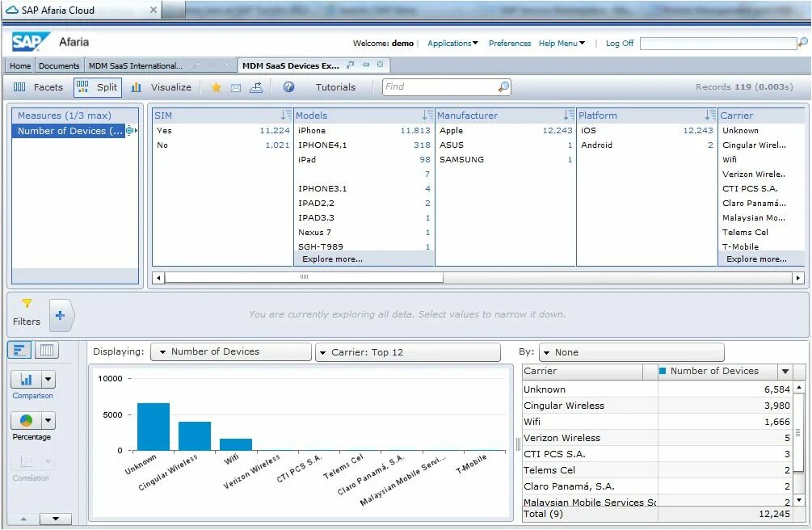Click facets scrollbar left arrow
Viewport: 812px width, 530px height.
coord(159,278)
